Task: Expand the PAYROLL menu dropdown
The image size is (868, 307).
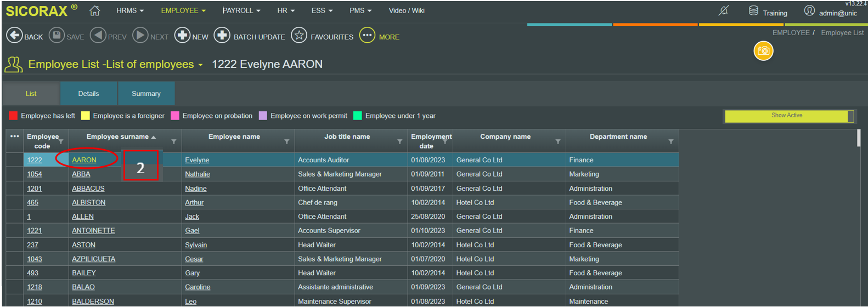Action: tap(241, 10)
